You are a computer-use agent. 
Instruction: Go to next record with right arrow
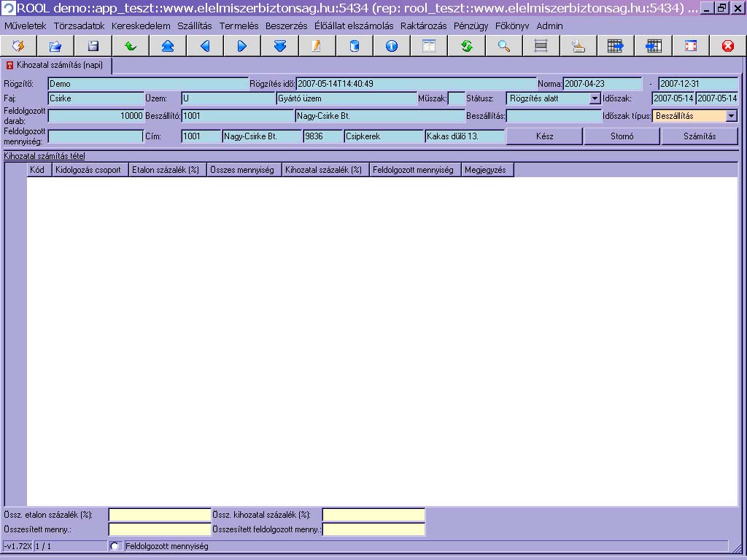(x=242, y=46)
